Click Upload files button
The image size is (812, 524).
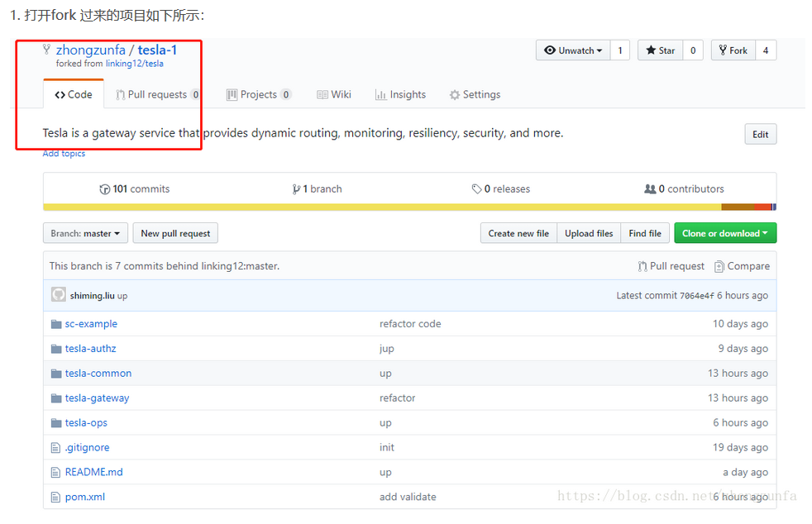[589, 234]
